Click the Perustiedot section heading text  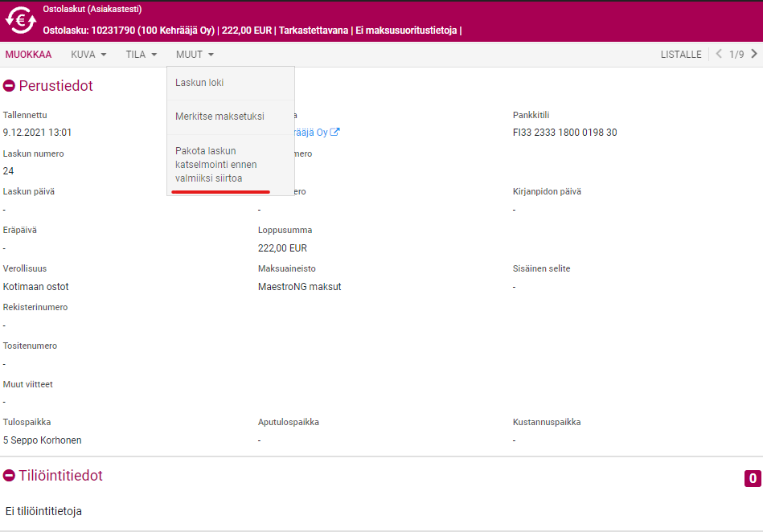[x=55, y=86]
